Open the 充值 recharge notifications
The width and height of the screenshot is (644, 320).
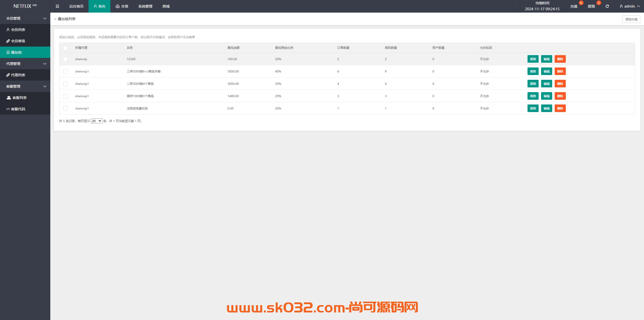(x=574, y=6)
